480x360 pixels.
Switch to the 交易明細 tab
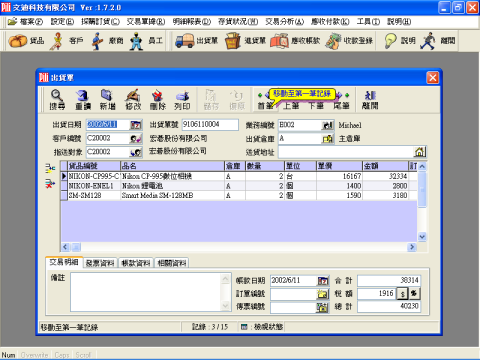coord(64,262)
